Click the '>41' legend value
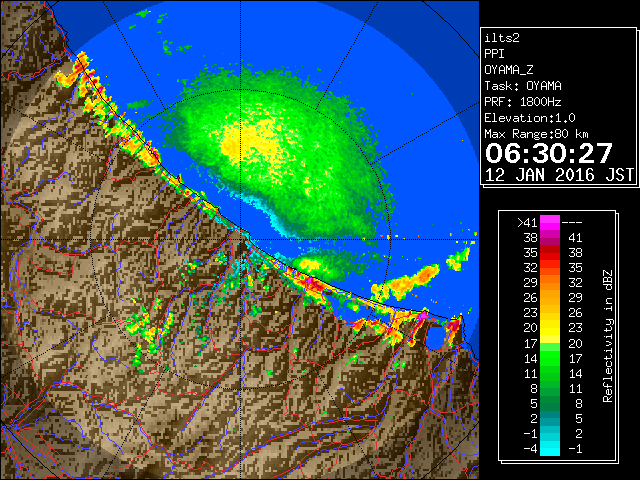This screenshot has height=480, width=640. tap(527, 222)
